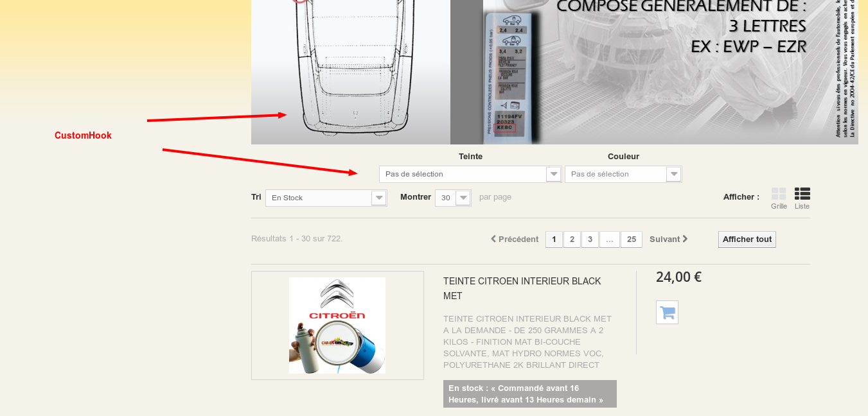Image resolution: width=868 pixels, height=416 pixels.
Task: Select current page 1 in pagination
Action: point(554,239)
